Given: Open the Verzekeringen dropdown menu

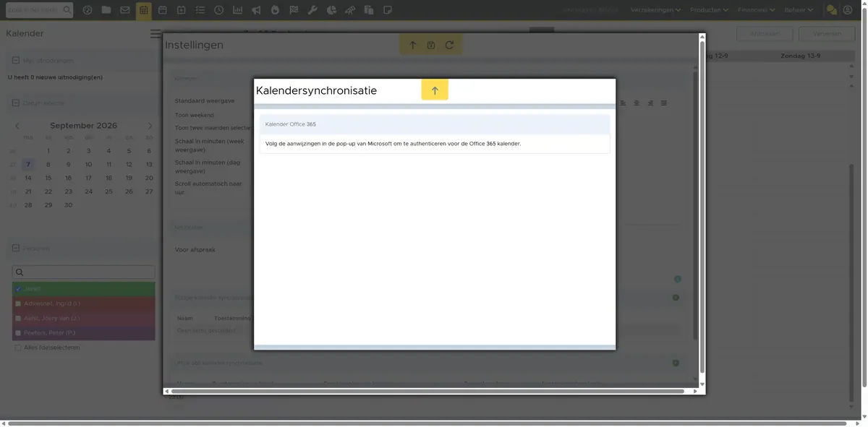Looking at the screenshot, I should (656, 10).
